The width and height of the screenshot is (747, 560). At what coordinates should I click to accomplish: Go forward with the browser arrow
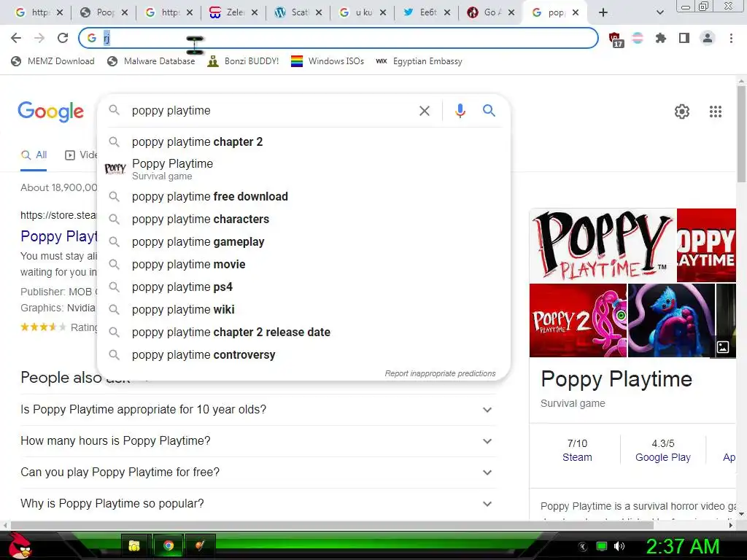(39, 38)
